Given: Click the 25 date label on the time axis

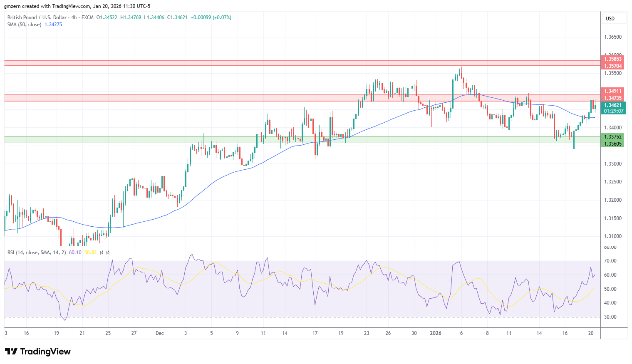Looking at the screenshot, I should click(x=108, y=333).
